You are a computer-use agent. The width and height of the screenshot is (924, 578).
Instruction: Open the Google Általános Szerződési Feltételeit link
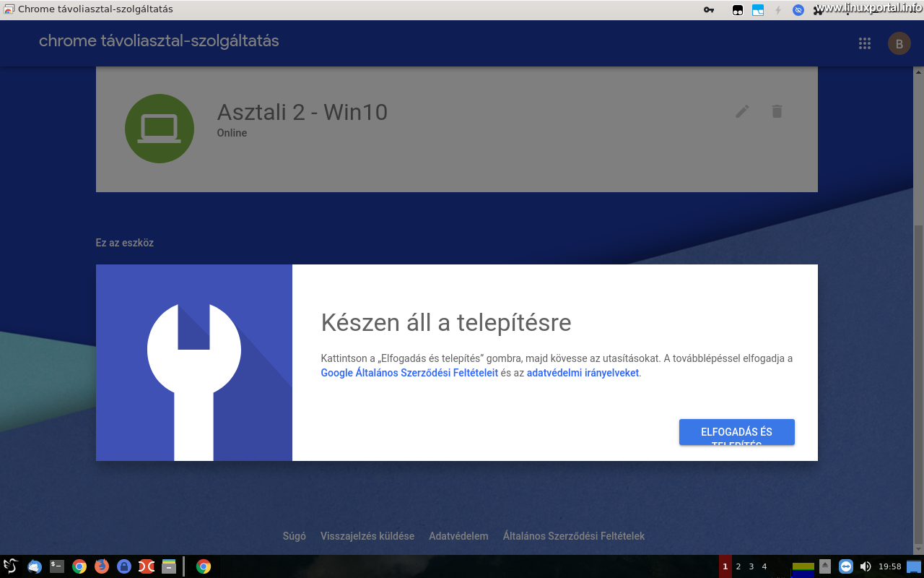click(409, 374)
